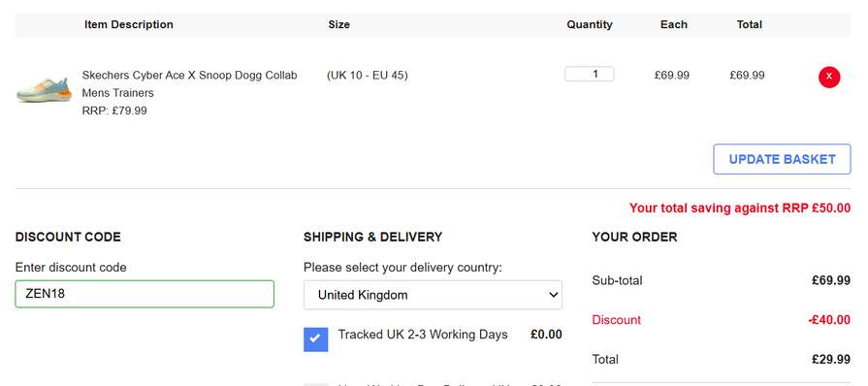
Task: Remove the Skechers trainers using red X
Action: 828,77
